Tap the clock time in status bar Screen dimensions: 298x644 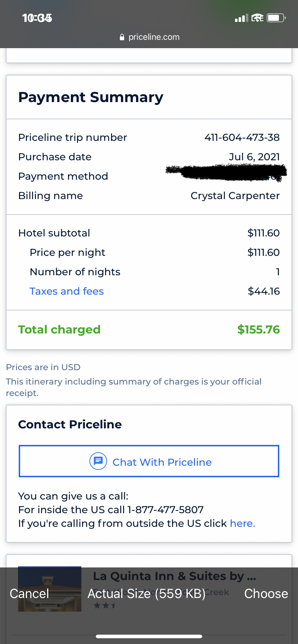coord(37,18)
